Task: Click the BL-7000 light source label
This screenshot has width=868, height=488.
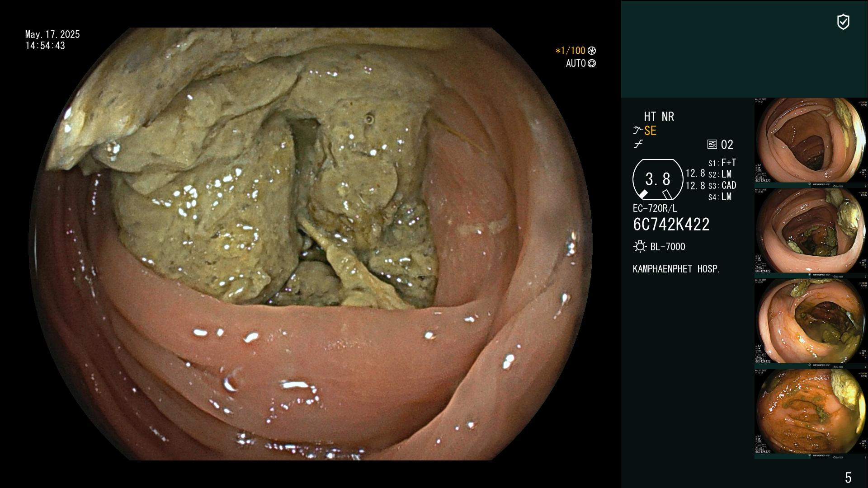Action: (668, 247)
